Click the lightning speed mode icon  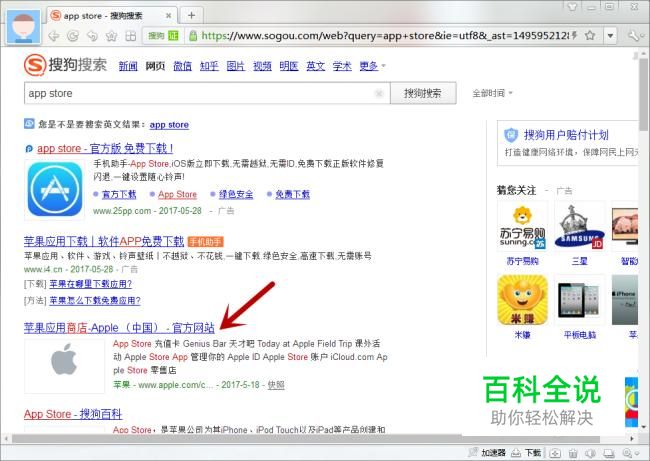coord(575,36)
